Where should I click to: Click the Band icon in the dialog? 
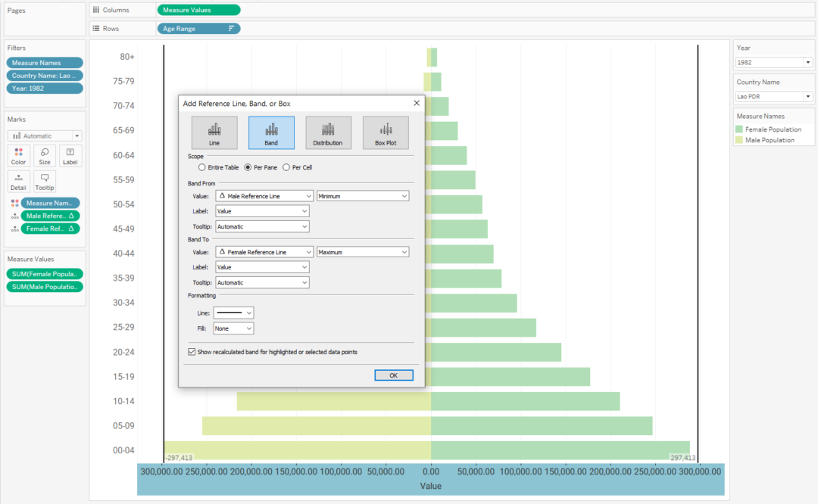[271, 132]
